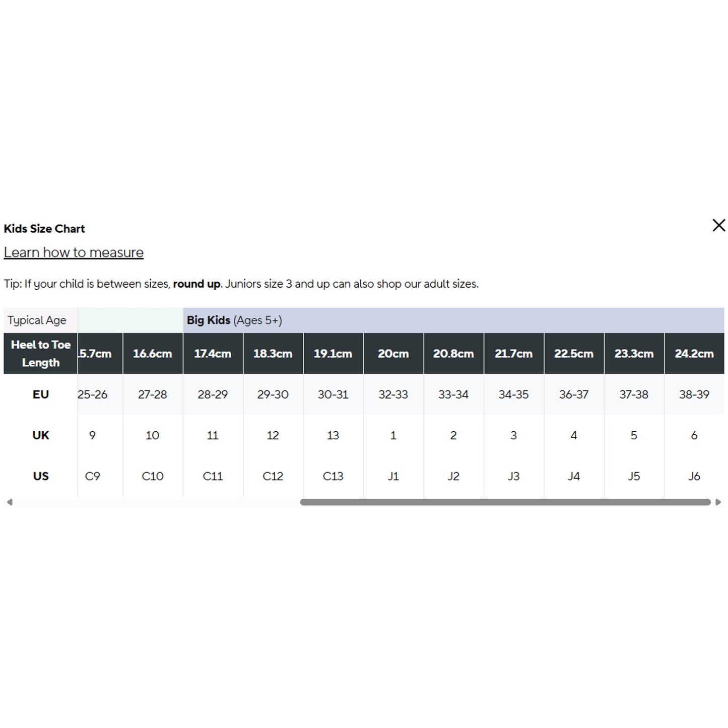This screenshot has height=728, width=728.
Task: Open the Learn how to measure link
Action: (74, 252)
